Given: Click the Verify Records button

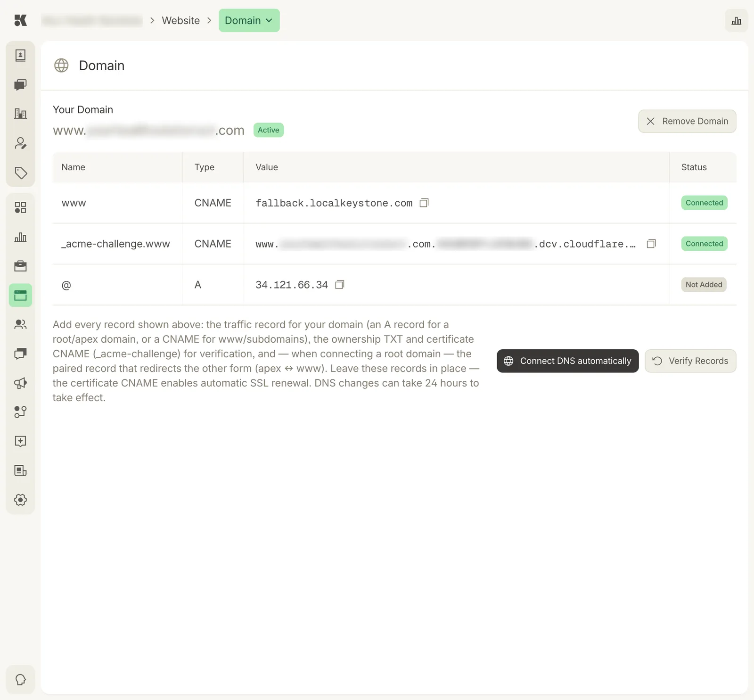Looking at the screenshot, I should [x=690, y=361].
